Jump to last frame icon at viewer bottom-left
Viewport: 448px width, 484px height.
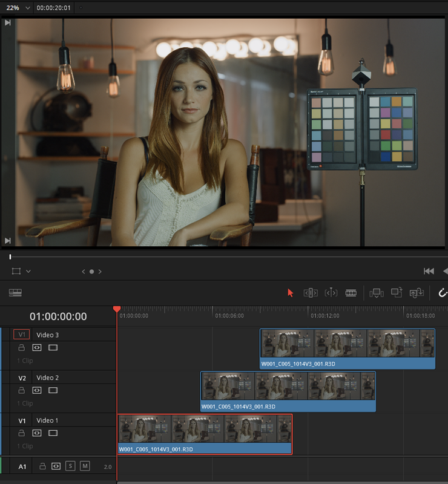coord(8,240)
